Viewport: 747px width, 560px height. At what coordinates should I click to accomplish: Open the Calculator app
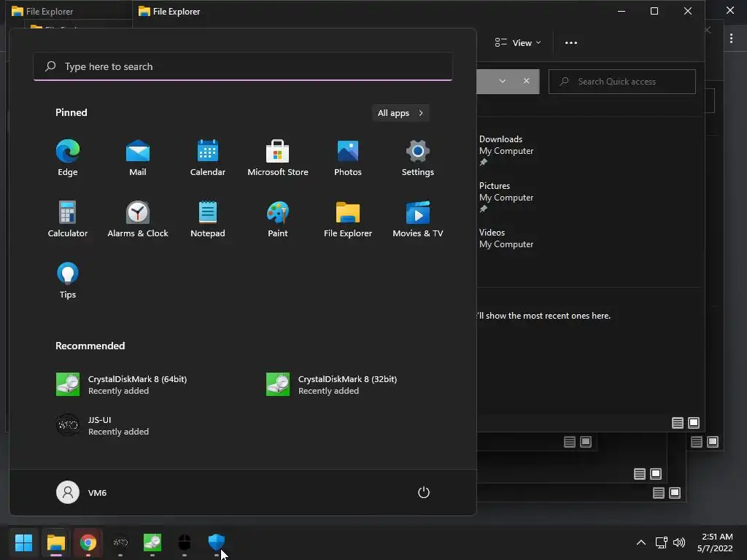pyautogui.click(x=68, y=219)
